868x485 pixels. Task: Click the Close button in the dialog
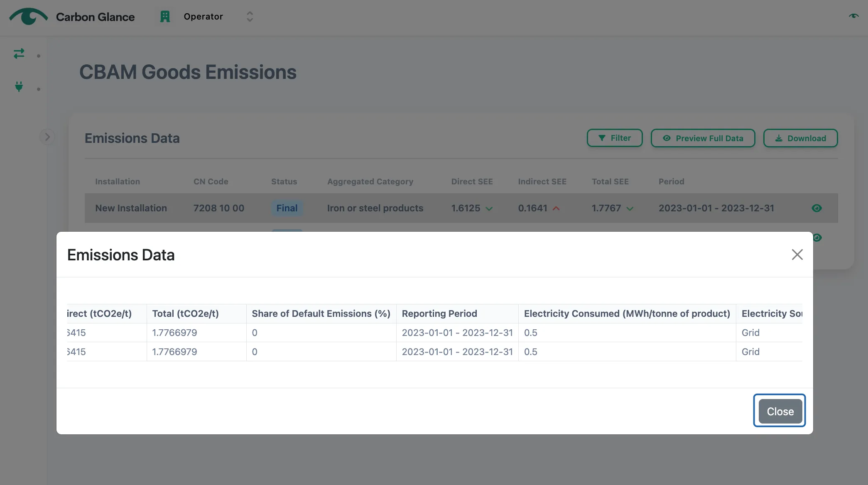(780, 411)
